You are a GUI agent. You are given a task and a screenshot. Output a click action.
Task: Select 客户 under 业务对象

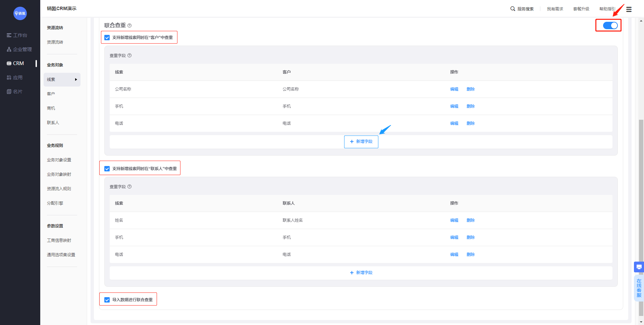[51, 94]
